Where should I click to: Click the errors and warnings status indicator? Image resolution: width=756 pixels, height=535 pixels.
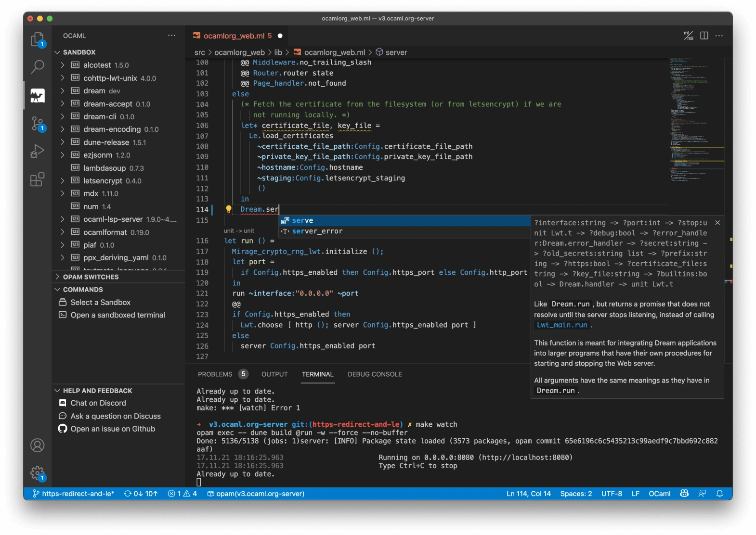point(182,494)
